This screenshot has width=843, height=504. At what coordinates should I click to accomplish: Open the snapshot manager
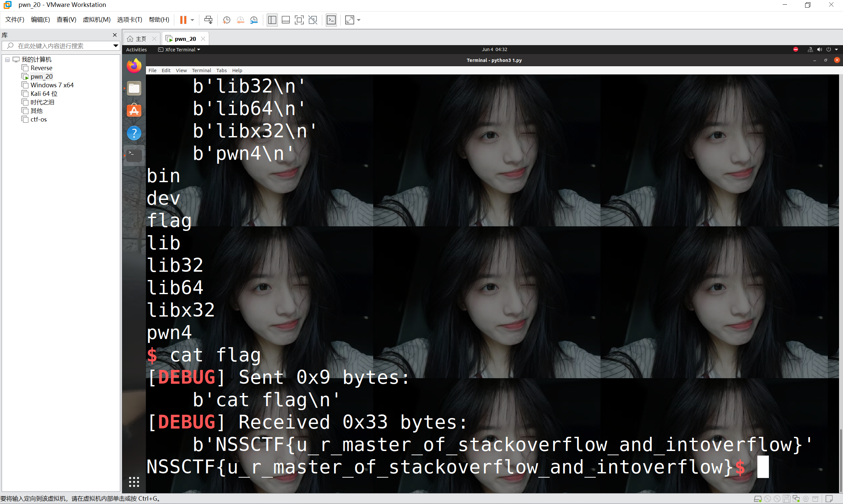[x=254, y=20]
